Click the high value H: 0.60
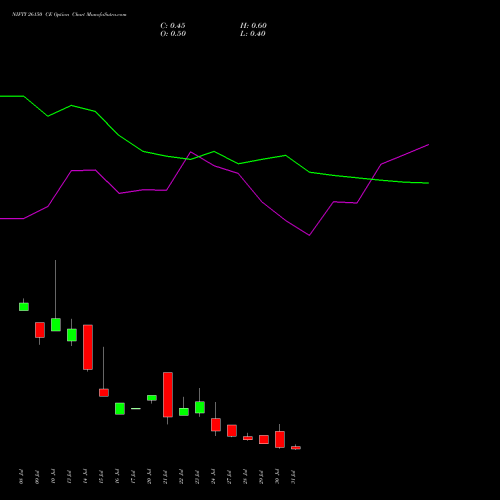This screenshot has width=500, height=500. coord(253,26)
